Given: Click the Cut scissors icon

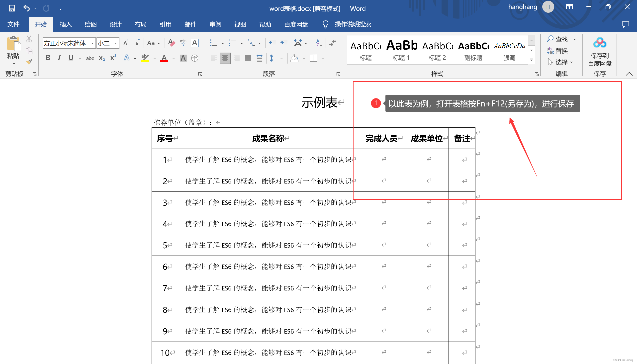Looking at the screenshot, I should (29, 39).
